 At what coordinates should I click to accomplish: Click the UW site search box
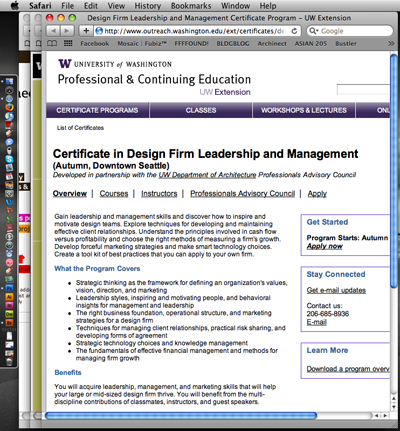point(363,89)
